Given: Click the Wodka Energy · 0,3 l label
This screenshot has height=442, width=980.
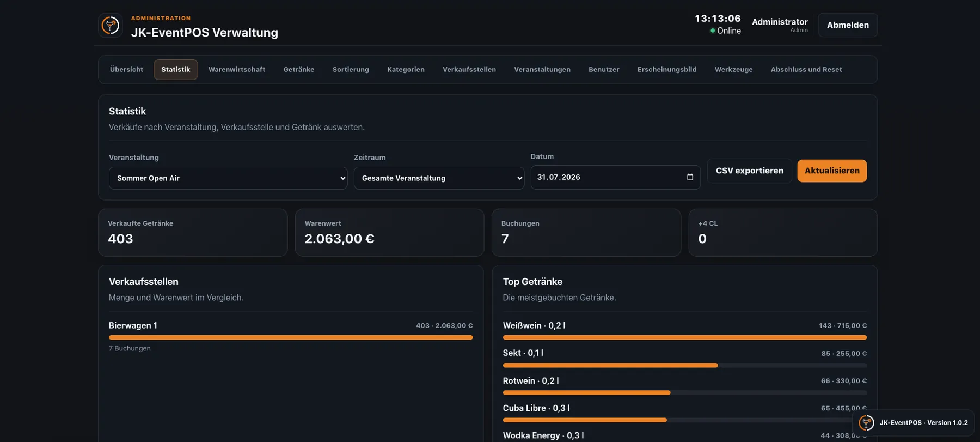Looking at the screenshot, I should click(543, 435).
